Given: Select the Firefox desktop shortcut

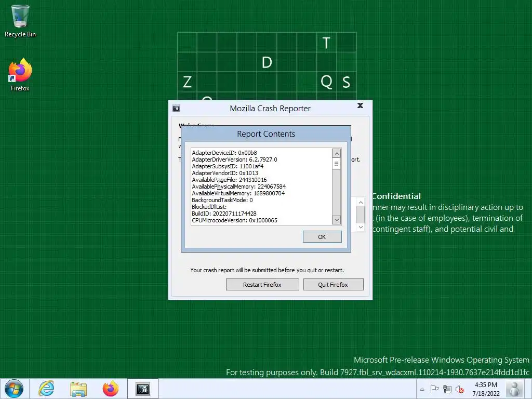Looking at the screenshot, I should [x=20, y=75].
